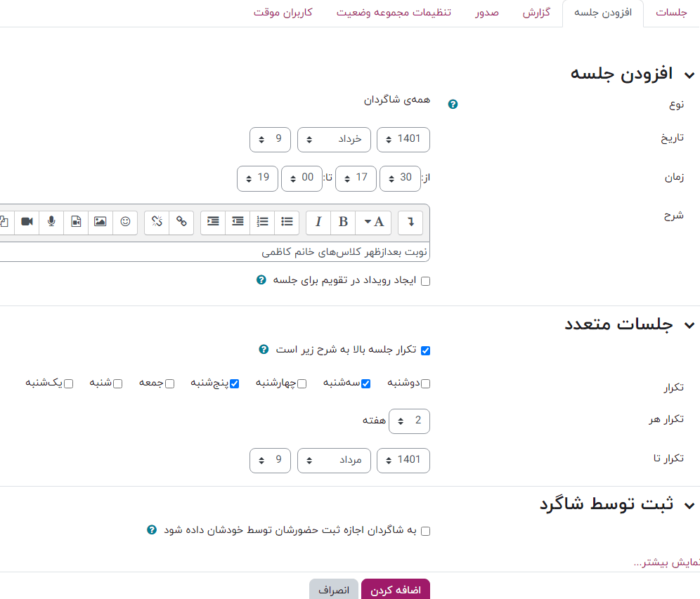Screen dimensions: 700x599
Task: Click the unlink icon in the toolbar
Action: pos(156,222)
